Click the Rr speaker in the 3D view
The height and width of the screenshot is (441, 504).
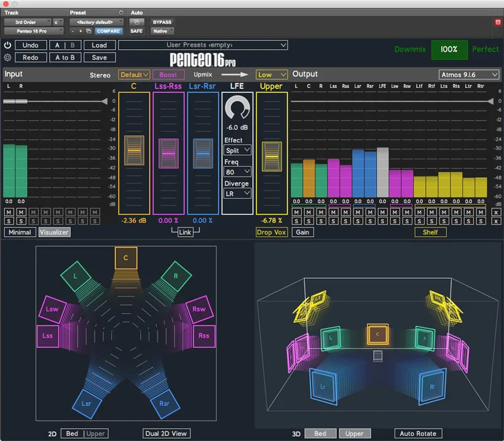pyautogui.click(x=432, y=386)
